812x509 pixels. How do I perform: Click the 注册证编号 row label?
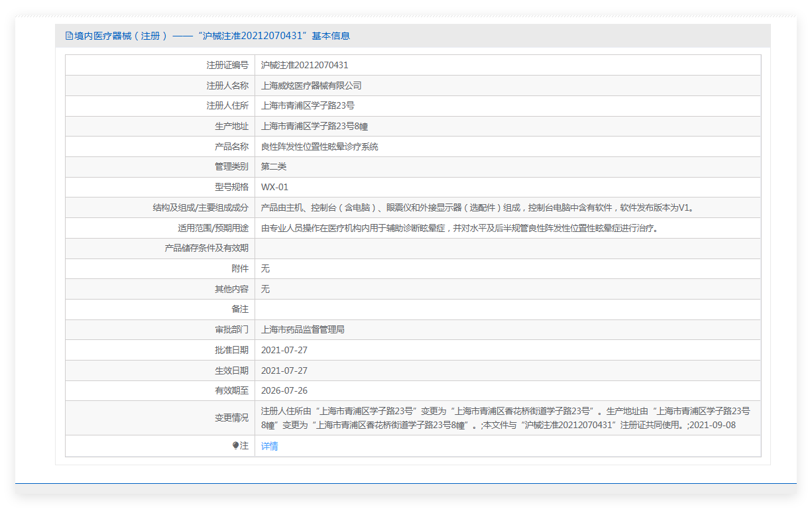(227, 65)
